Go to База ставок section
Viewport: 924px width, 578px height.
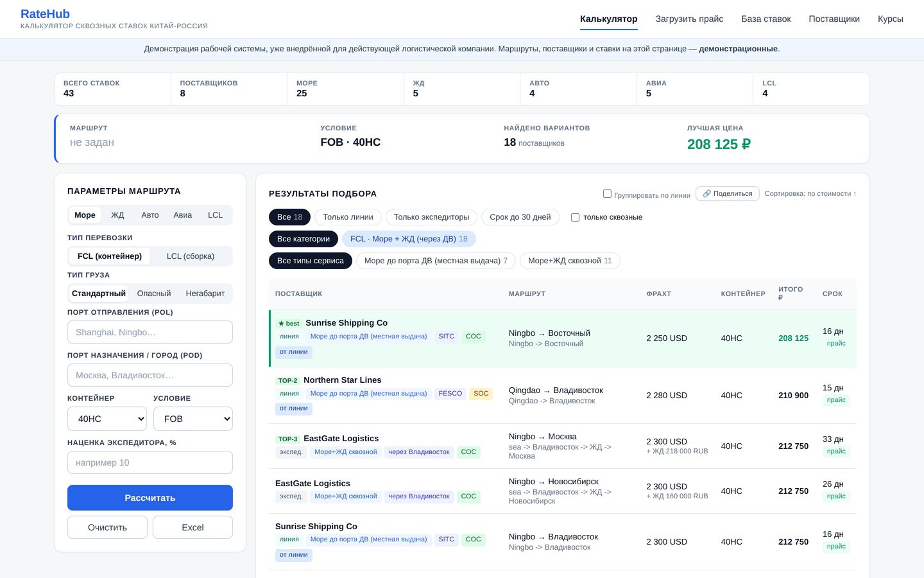766,19
